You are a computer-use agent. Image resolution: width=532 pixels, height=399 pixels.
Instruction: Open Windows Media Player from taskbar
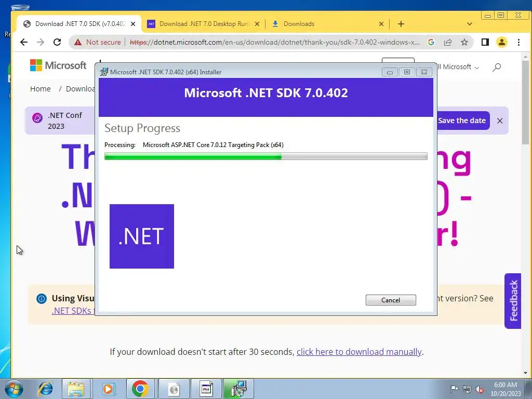click(x=109, y=389)
